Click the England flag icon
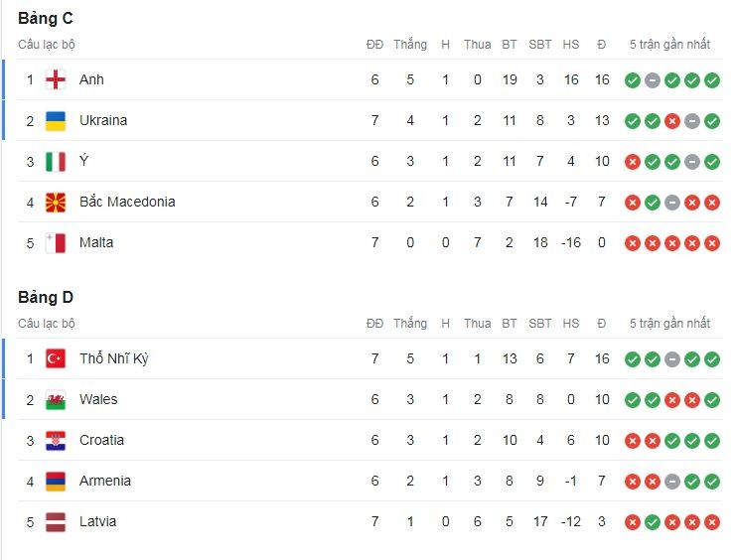Screen dimensions: 735x560 click(x=56, y=79)
